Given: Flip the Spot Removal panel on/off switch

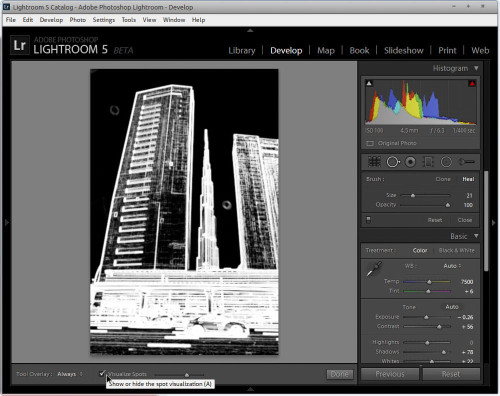Looking at the screenshot, I should point(368,220).
